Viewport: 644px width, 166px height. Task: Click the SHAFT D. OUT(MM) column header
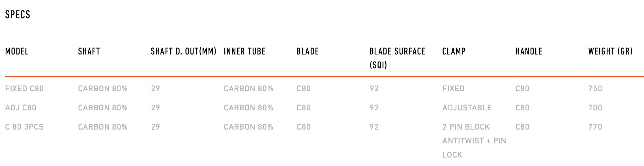click(x=184, y=51)
